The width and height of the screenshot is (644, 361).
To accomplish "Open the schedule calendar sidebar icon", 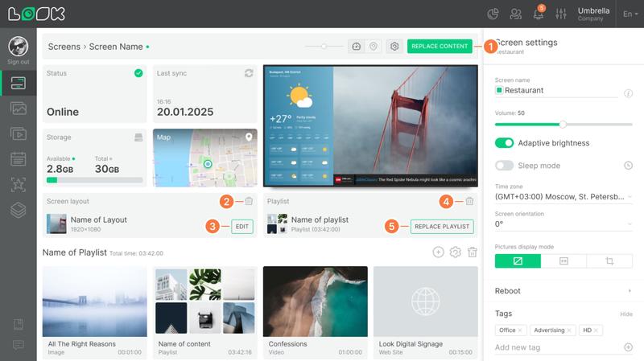I will click(x=18, y=159).
